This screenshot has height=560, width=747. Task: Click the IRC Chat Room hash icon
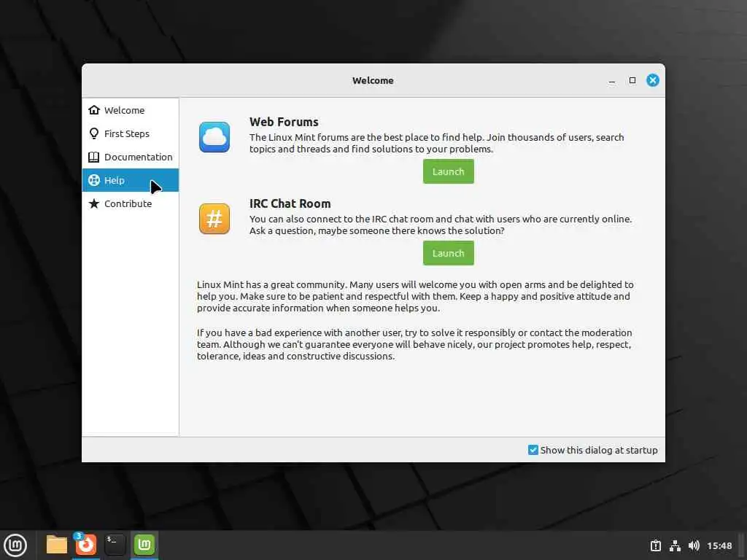(x=214, y=219)
